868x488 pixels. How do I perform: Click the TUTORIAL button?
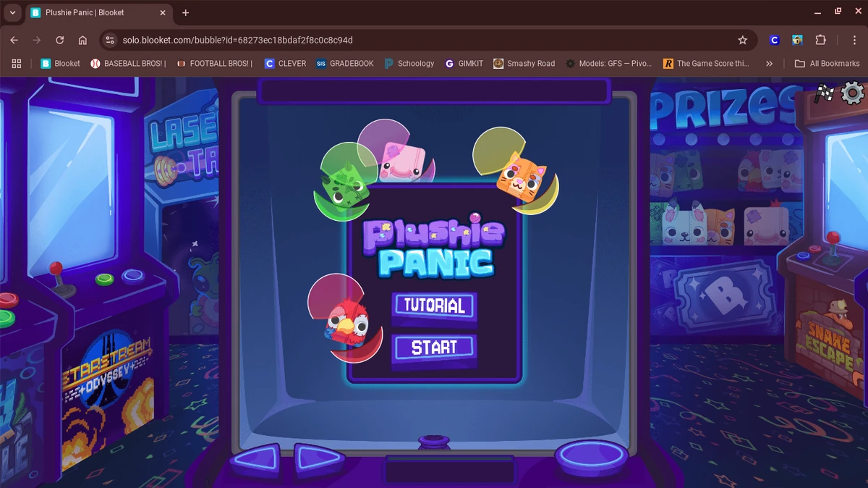point(433,306)
